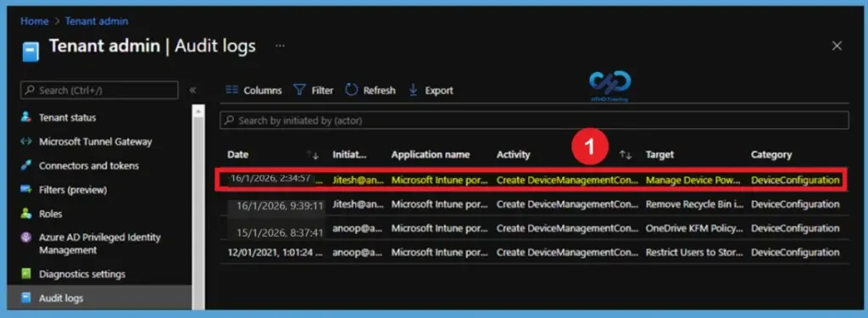Click the sidebar search magnifier icon

(x=29, y=90)
